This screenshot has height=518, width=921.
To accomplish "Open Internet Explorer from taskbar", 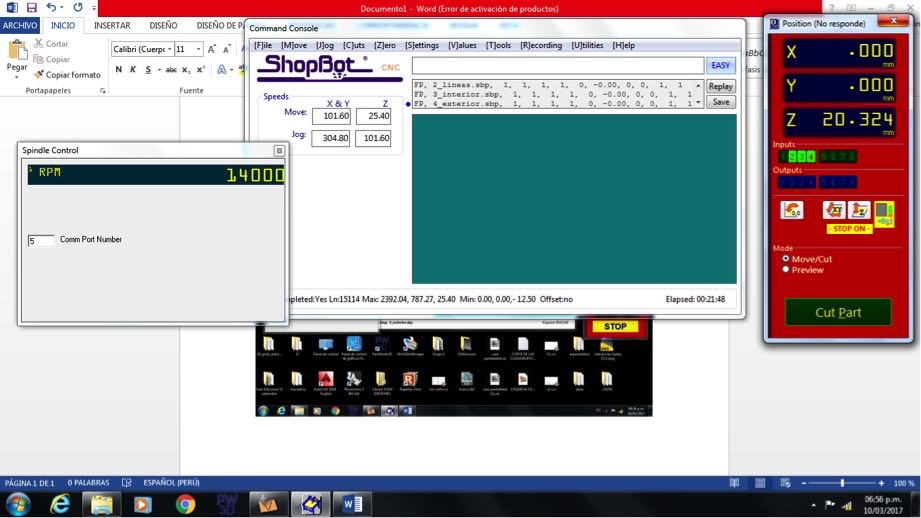I will (60, 504).
